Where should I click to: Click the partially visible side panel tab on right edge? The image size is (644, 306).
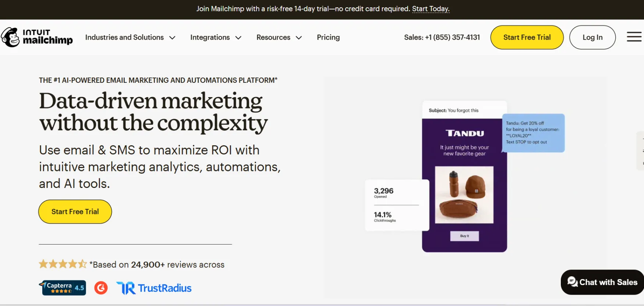(641, 151)
